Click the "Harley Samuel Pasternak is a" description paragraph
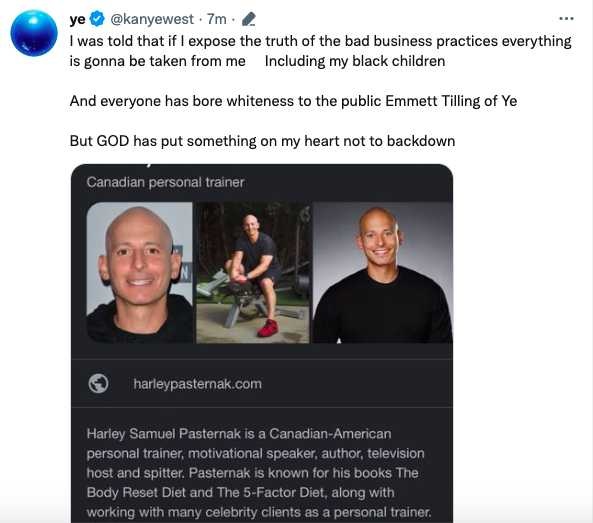Viewport: 593px width, 523px height. pyautogui.click(x=259, y=473)
